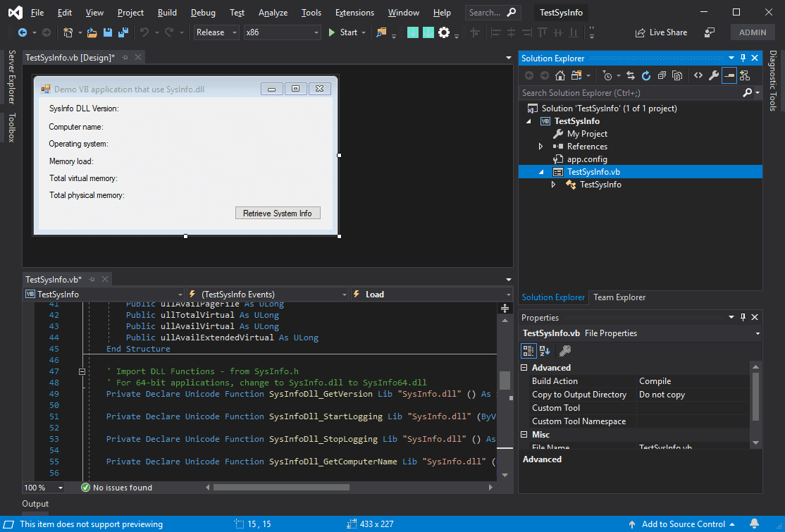Click the Navigate Backward arrow in toolbar

click(23, 32)
